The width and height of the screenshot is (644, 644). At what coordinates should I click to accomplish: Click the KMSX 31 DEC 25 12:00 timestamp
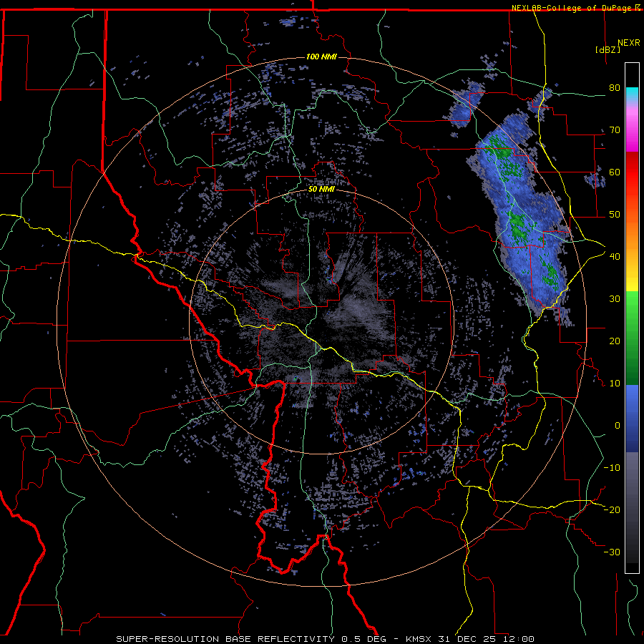[x=470, y=639]
